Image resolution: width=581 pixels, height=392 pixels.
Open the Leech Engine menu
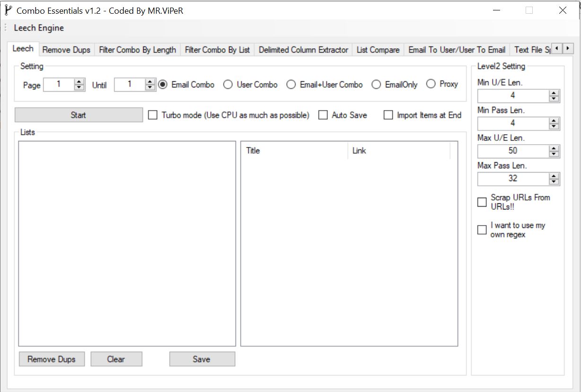pyautogui.click(x=39, y=28)
